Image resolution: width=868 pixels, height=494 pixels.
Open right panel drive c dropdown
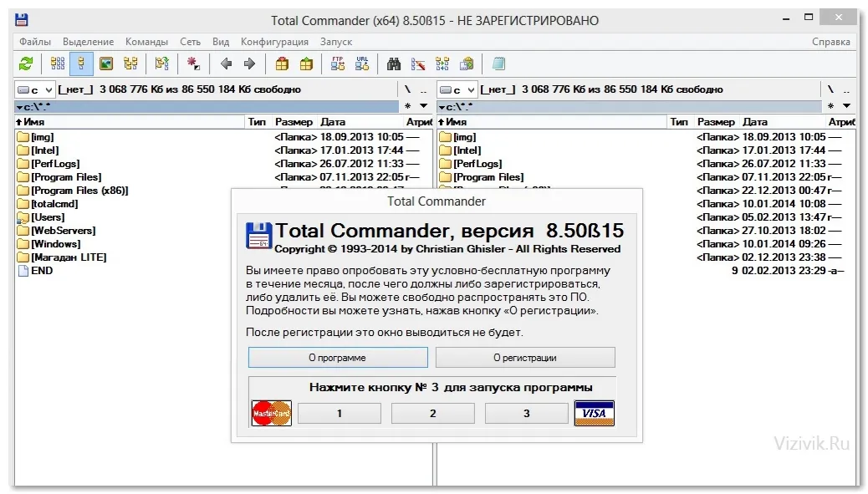(x=457, y=89)
